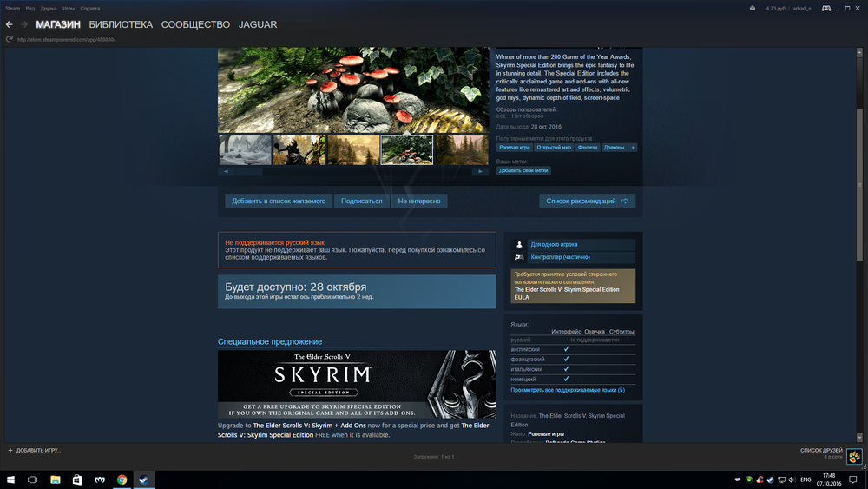Select the Ролевая игра tag
Image resolution: width=868 pixels, height=489 pixels.
514,148
